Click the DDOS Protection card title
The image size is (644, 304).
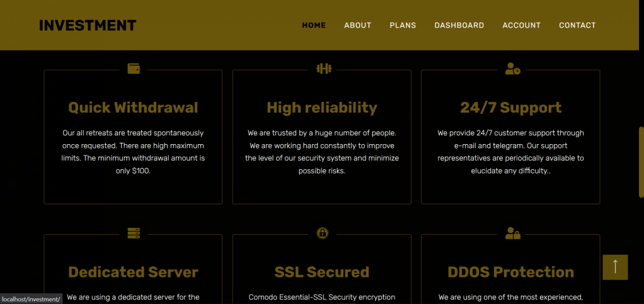[510, 272]
